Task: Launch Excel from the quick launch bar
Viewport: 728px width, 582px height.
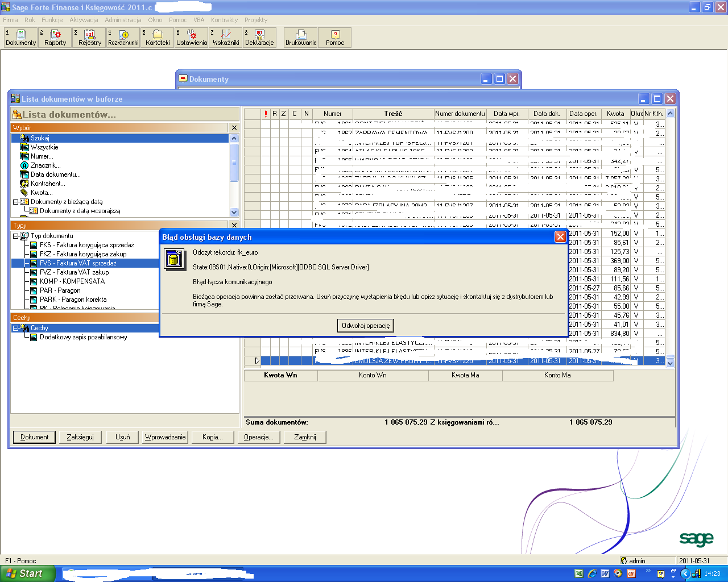Action: [578, 573]
